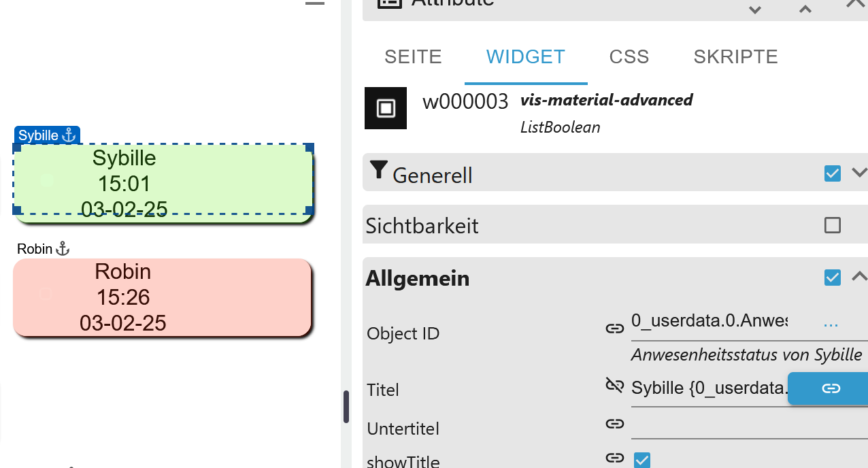The height and width of the screenshot is (468, 868).
Task: Click the link icon beside Object ID
Action: point(614,329)
